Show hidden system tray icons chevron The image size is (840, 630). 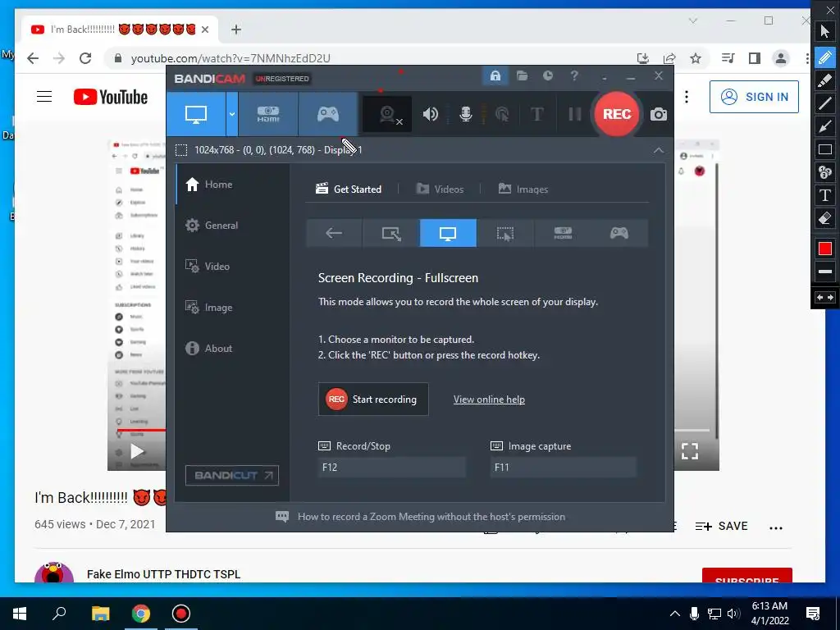[675, 614]
